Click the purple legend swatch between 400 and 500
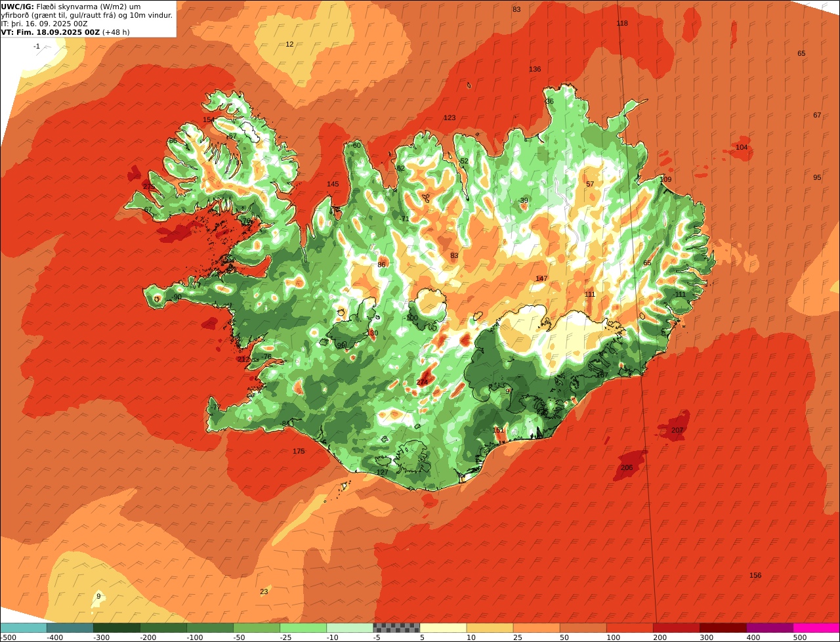Image resolution: width=840 pixels, height=642 pixels. tap(770, 628)
